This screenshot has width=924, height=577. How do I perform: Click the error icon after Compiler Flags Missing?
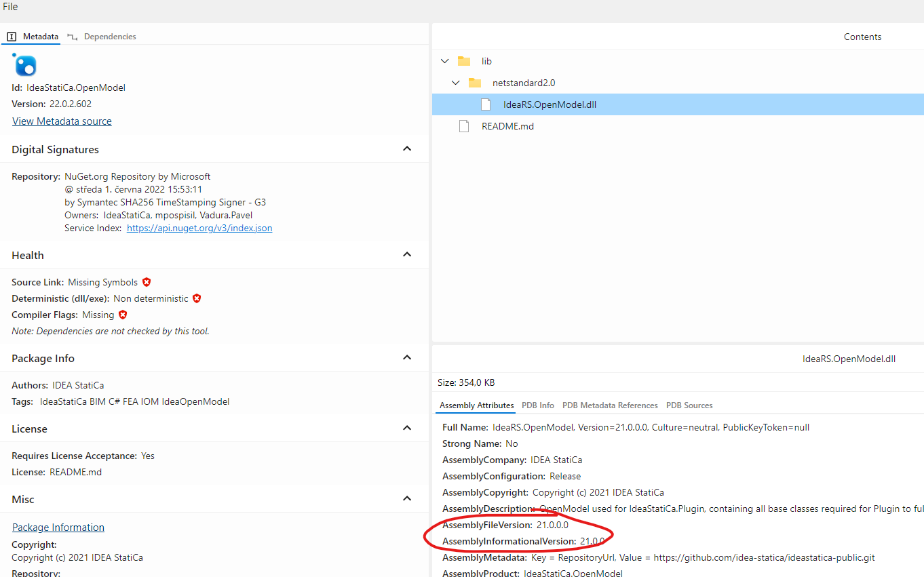[123, 314]
